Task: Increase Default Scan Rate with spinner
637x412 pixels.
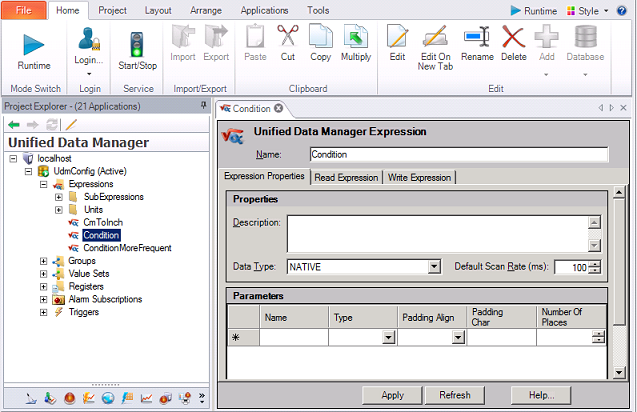Action: 595,264
